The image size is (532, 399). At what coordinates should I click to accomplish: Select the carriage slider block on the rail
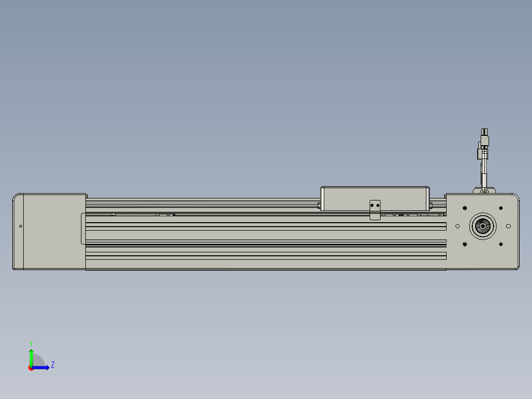[x=375, y=199]
